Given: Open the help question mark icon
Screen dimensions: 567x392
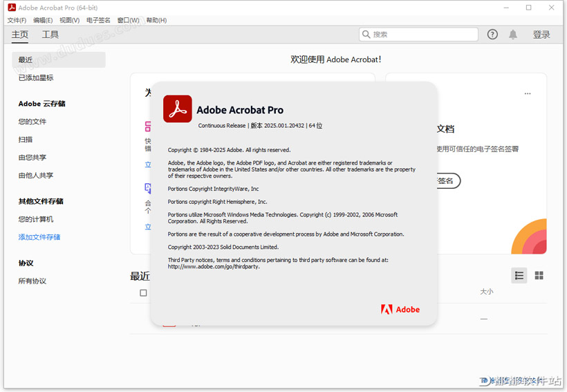Looking at the screenshot, I should tap(492, 35).
